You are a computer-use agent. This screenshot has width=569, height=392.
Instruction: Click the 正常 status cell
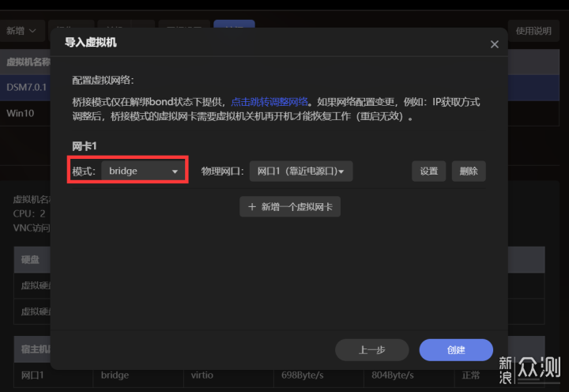tap(471, 375)
